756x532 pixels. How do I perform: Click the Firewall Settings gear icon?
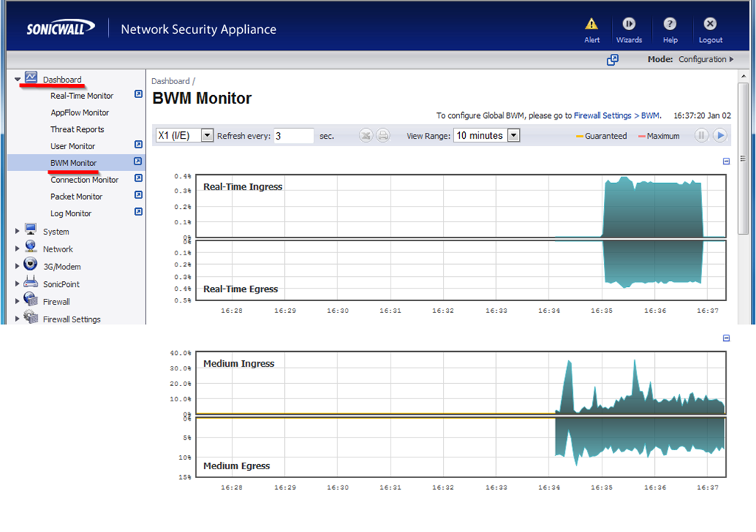[x=31, y=317]
